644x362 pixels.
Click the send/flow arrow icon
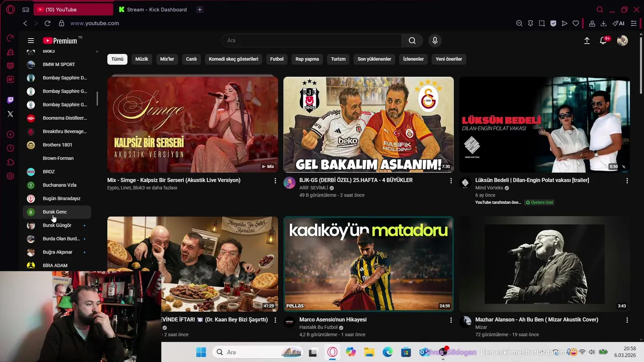[x=565, y=23]
